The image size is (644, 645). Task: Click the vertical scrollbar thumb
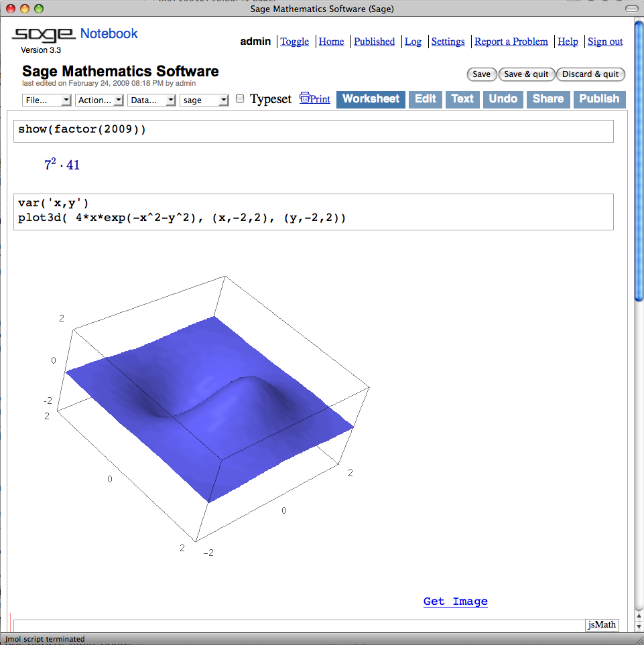coord(639,161)
